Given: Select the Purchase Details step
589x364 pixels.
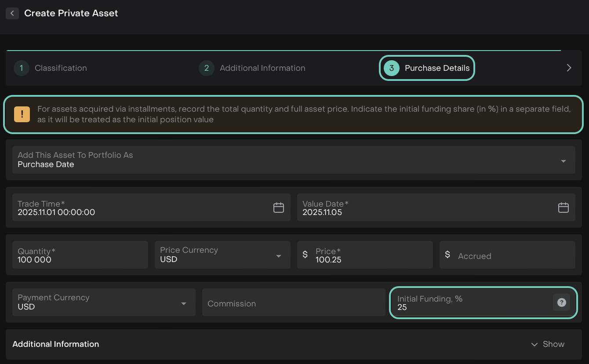Looking at the screenshot, I should (x=436, y=68).
